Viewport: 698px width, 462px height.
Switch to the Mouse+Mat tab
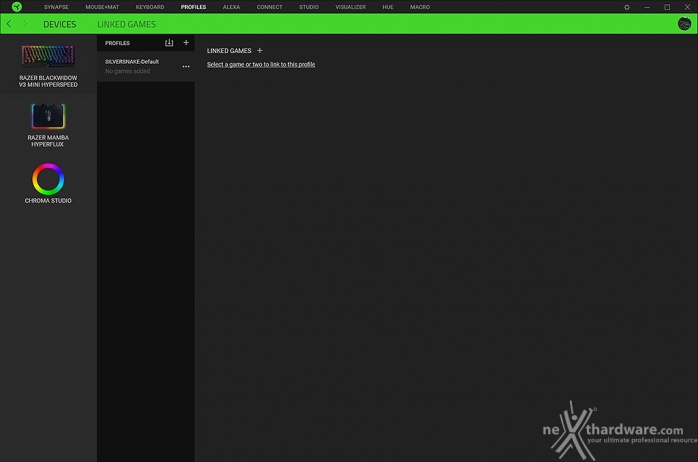(x=102, y=7)
